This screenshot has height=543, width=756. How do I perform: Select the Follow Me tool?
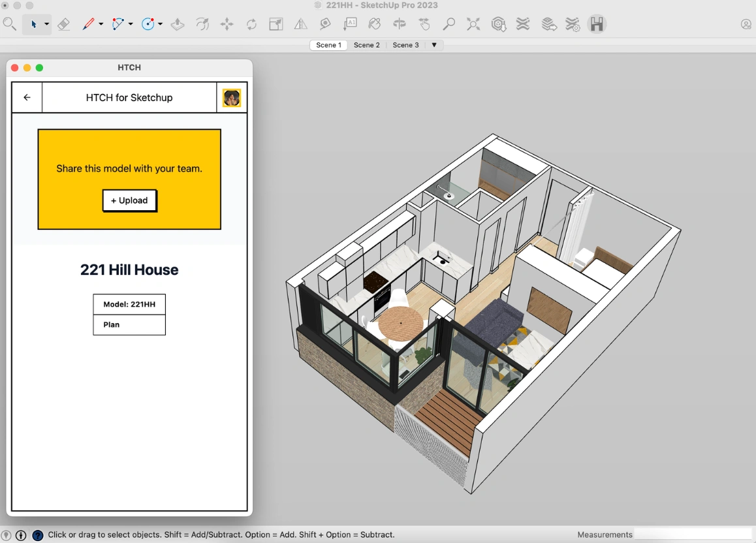point(202,24)
